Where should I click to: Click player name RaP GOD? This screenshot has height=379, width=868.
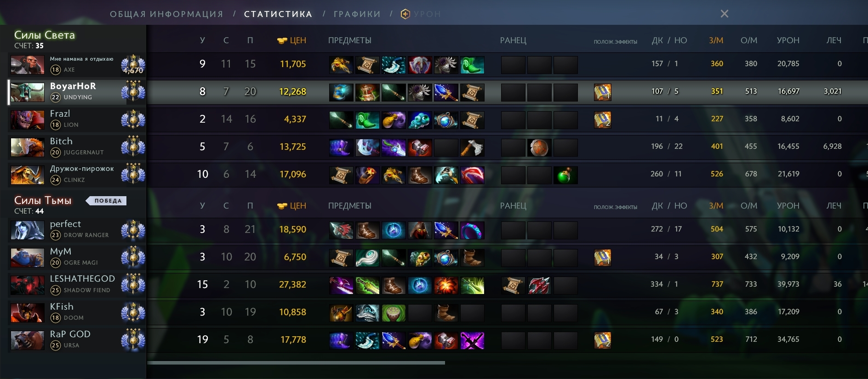click(70, 334)
